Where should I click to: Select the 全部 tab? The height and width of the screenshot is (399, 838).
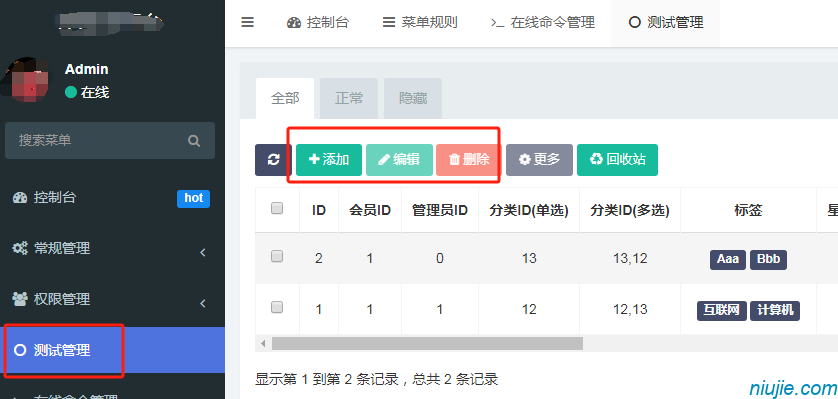click(x=285, y=99)
